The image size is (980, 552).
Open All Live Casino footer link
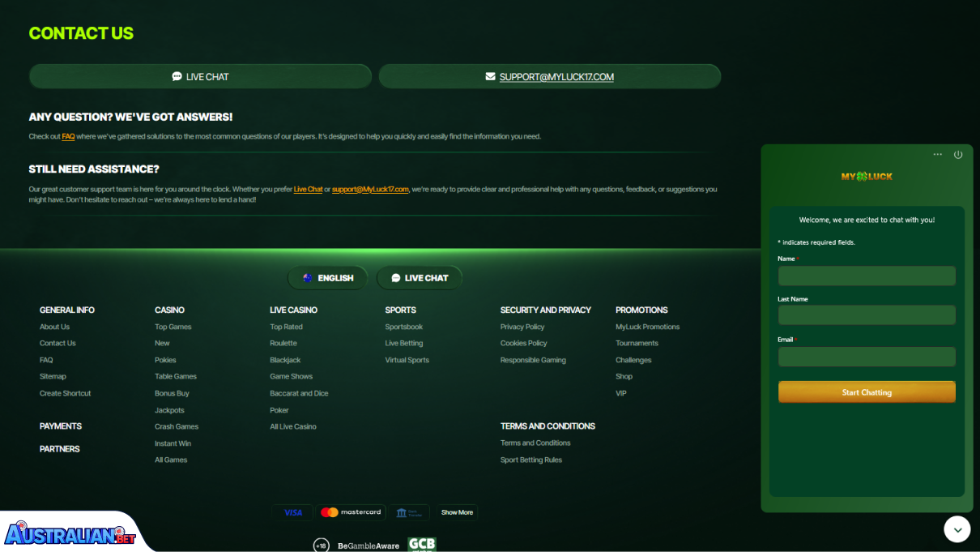click(293, 426)
